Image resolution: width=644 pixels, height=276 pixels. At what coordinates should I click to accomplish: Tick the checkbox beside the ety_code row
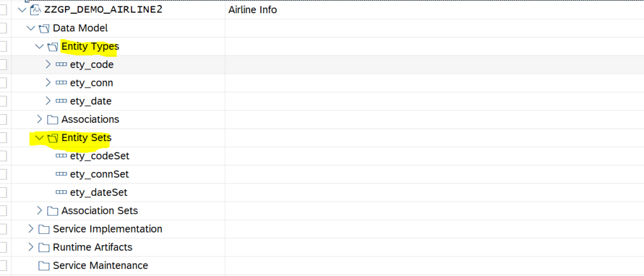(3, 65)
